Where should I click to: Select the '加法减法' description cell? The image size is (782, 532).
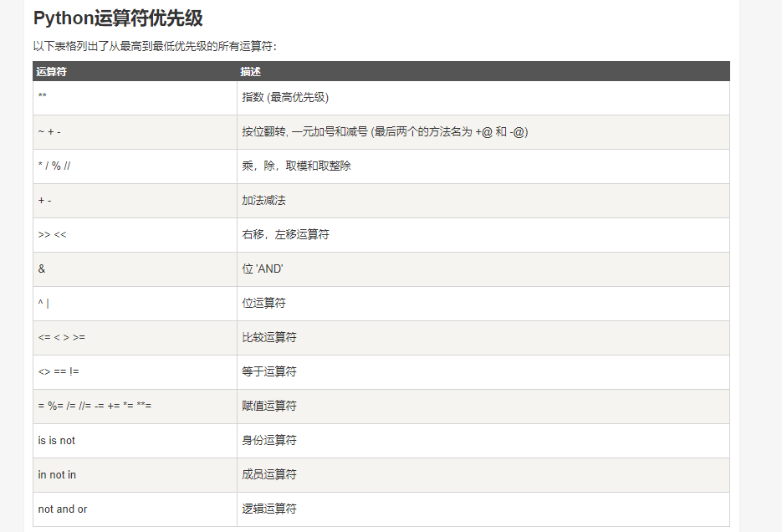tap(483, 201)
